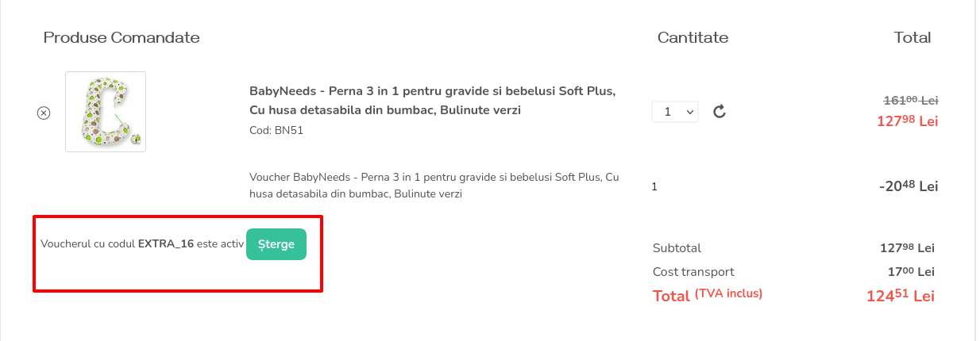Screen dimensions: 980x341
Task: Remove the BabyNeds pillow from cart
Action: (44, 113)
